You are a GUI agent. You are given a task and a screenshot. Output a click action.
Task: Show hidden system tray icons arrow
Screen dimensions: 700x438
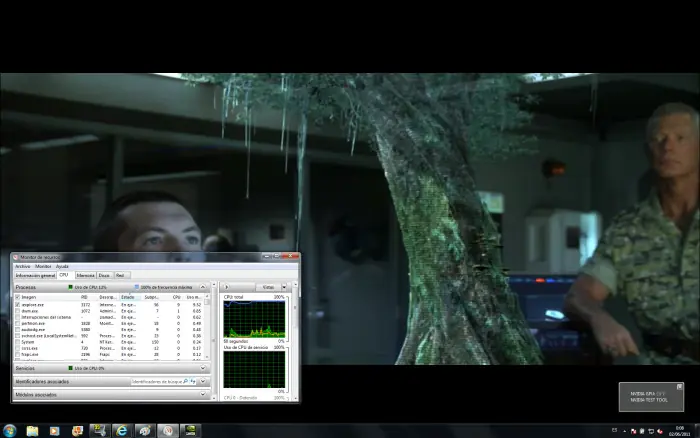(624, 431)
